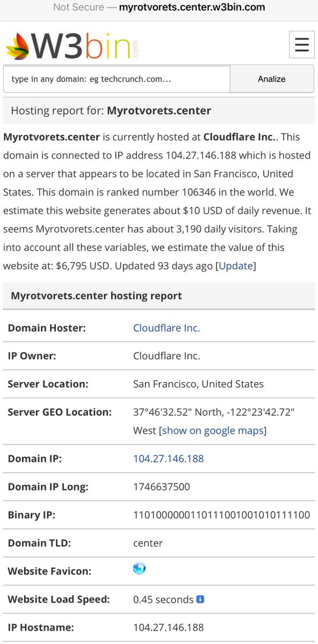Select the IP Hostname value 104.27.146.188
318x644 pixels.
click(x=168, y=627)
